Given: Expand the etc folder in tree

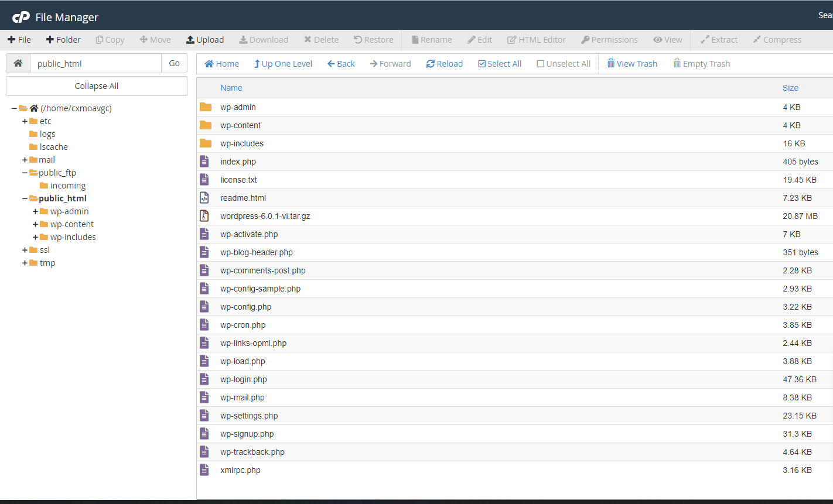Looking at the screenshot, I should click(x=25, y=121).
